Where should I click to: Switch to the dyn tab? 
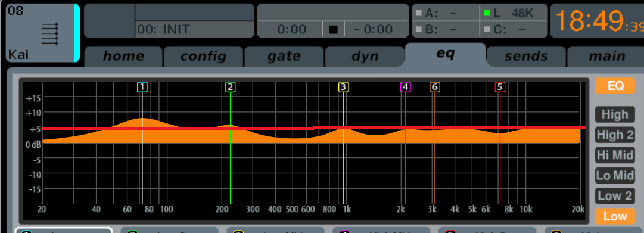[x=365, y=57]
